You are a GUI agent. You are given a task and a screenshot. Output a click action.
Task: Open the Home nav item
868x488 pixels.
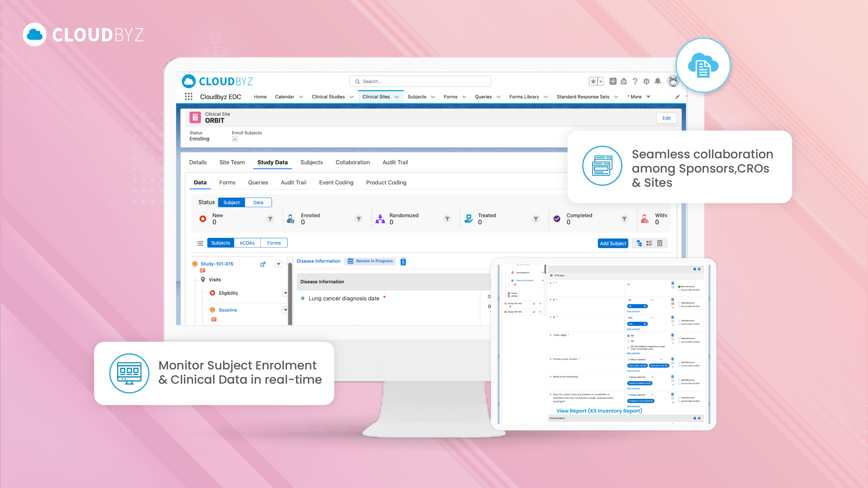point(260,97)
